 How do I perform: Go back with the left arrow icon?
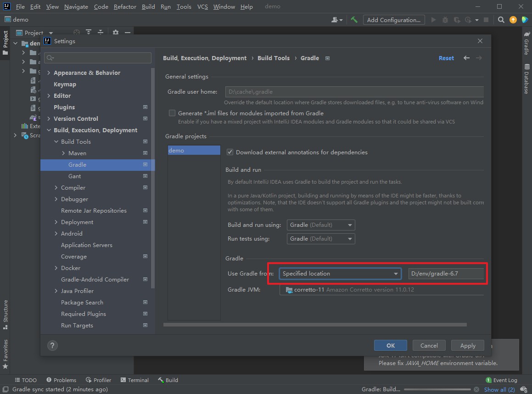[466, 58]
